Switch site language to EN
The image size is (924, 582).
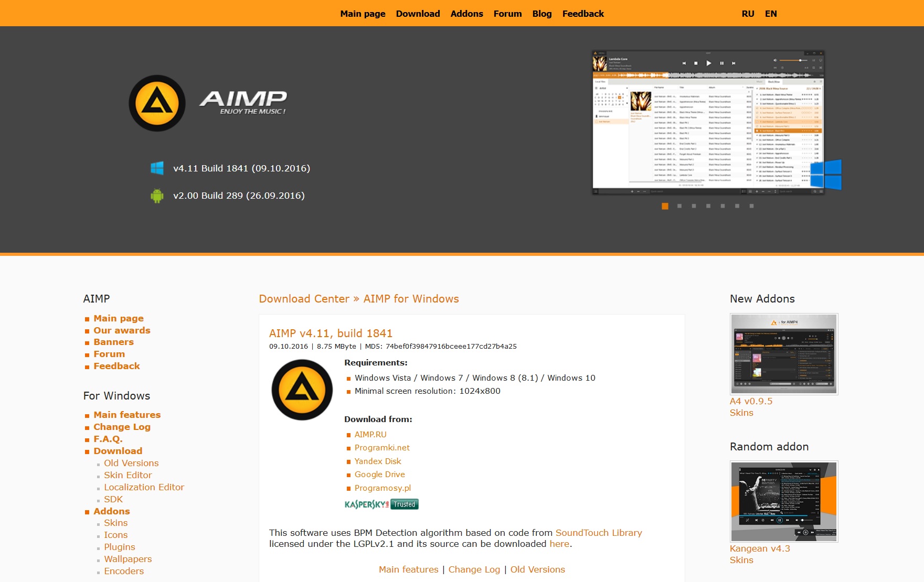pyautogui.click(x=771, y=14)
